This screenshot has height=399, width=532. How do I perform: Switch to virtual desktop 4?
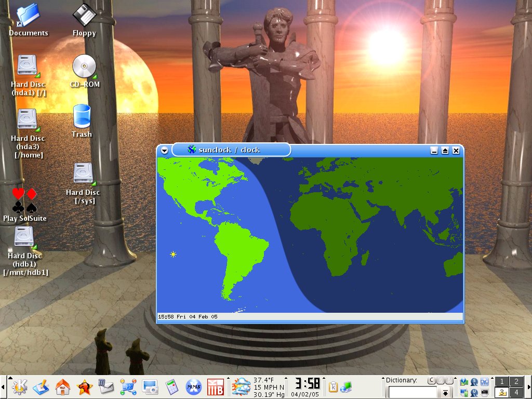tap(516, 392)
